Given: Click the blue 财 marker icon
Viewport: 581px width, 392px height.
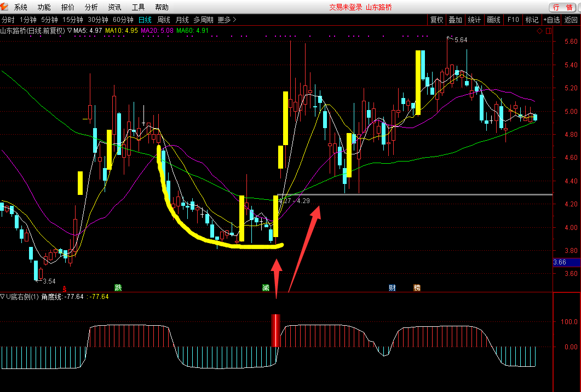Looking at the screenshot, I should point(392,287).
